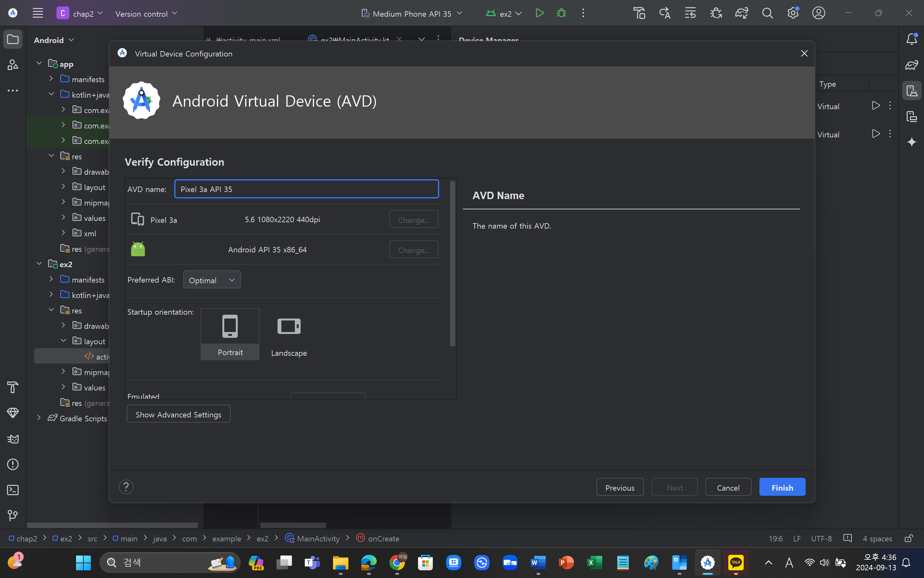Viewport: 924px width, 578px height.
Task: Click the Cancel button
Action: 728,487
